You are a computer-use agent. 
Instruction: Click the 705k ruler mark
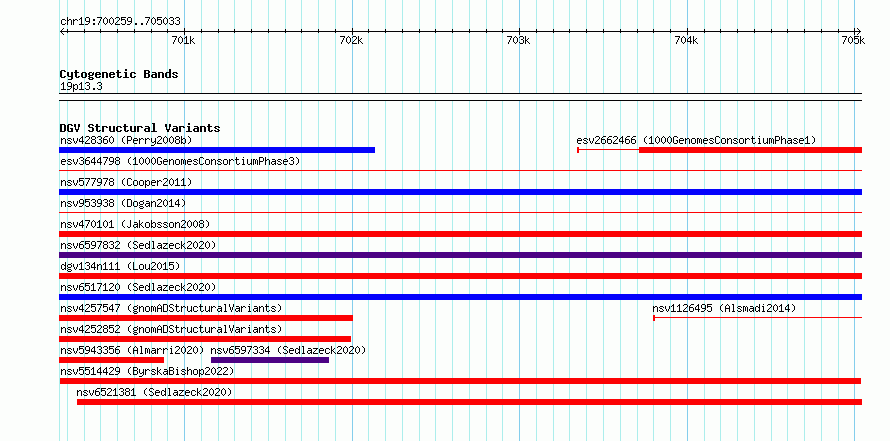point(853,40)
